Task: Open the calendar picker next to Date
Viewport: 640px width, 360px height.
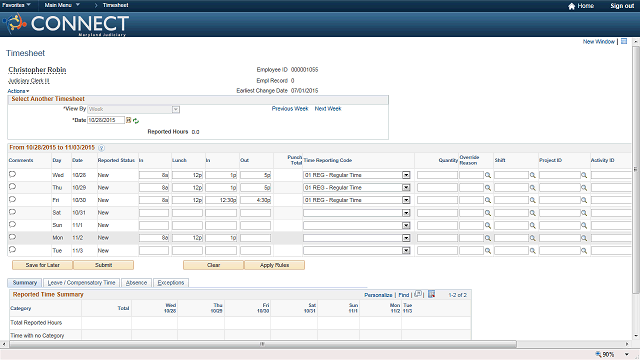Action: pyautogui.click(x=128, y=120)
